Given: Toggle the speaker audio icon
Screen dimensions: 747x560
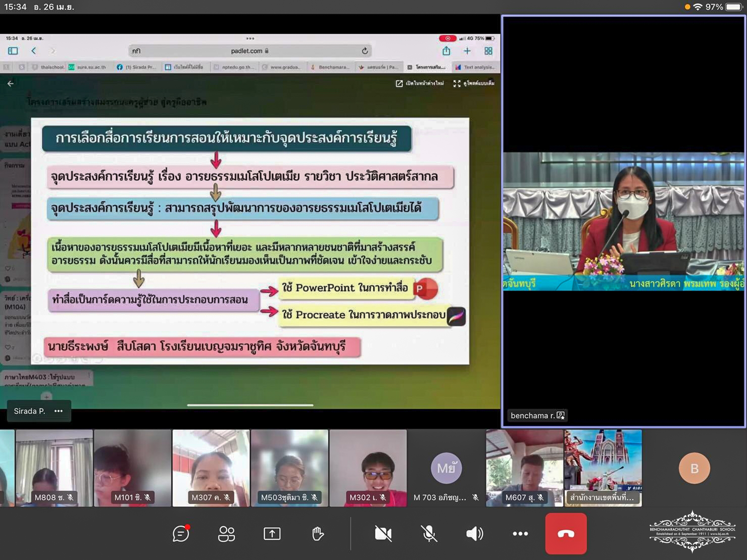Looking at the screenshot, I should point(474,533).
